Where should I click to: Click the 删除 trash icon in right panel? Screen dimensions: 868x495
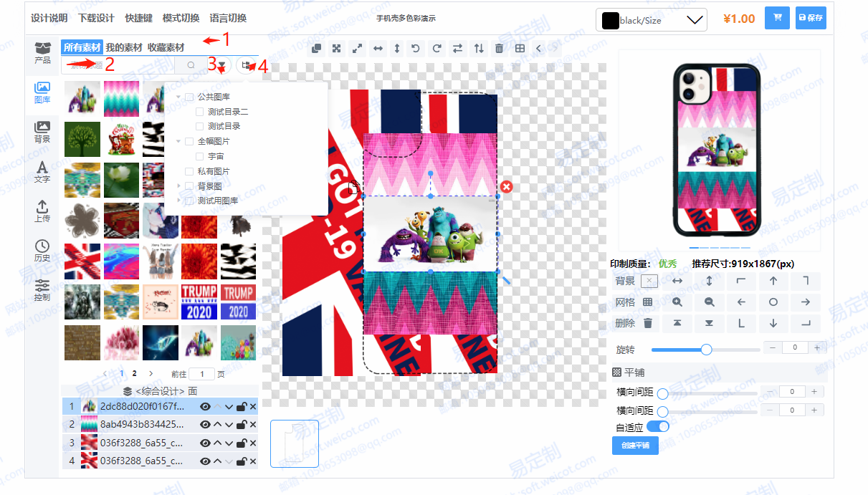[x=648, y=324]
